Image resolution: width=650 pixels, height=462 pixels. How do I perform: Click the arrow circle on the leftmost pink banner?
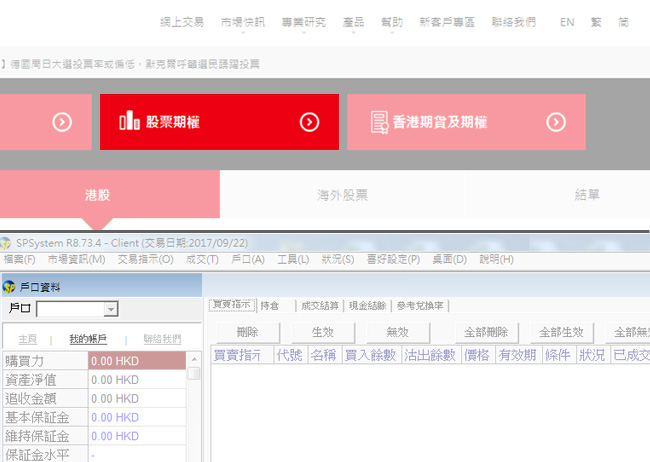pyautogui.click(x=62, y=122)
